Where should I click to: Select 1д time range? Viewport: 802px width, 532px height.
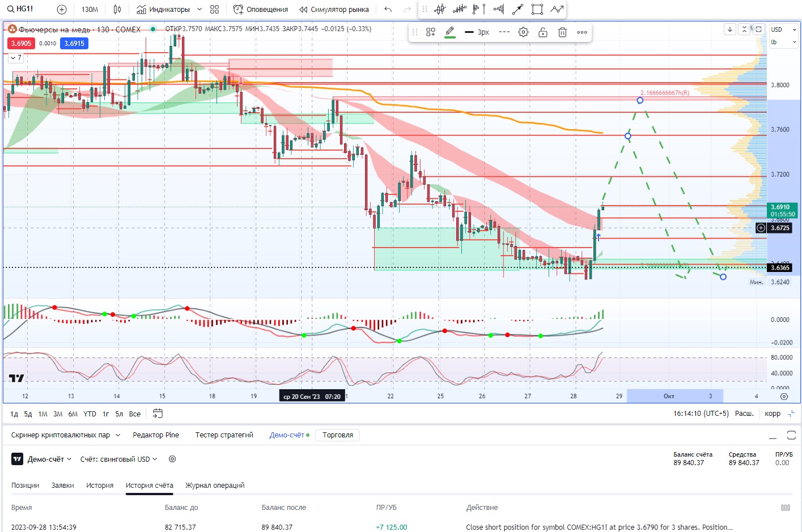[x=14, y=414]
